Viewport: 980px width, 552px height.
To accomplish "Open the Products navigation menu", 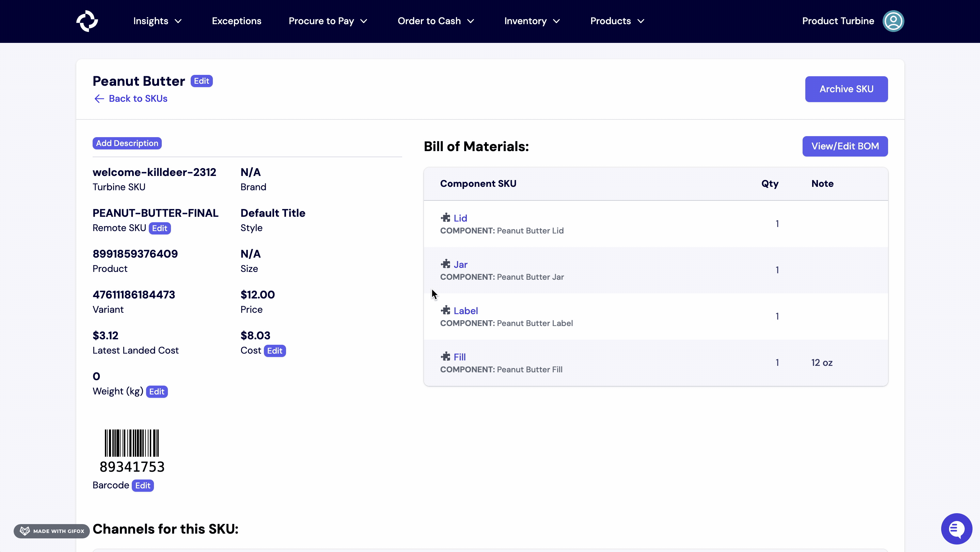I will coord(617,21).
